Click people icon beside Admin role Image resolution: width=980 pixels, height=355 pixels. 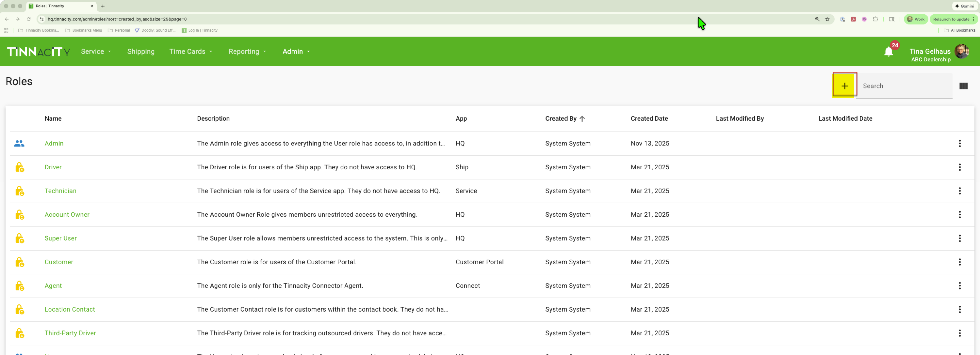point(19,143)
